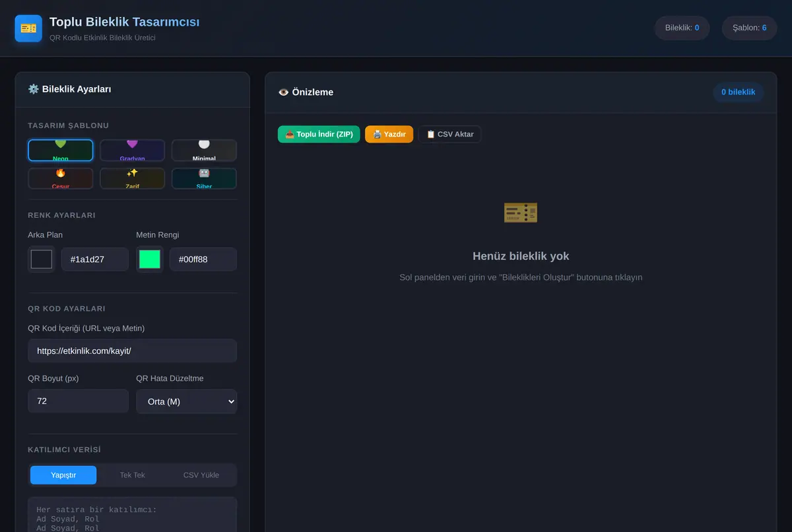Edit the Metin Rengi hex value field
792x532 pixels.
coord(203,259)
